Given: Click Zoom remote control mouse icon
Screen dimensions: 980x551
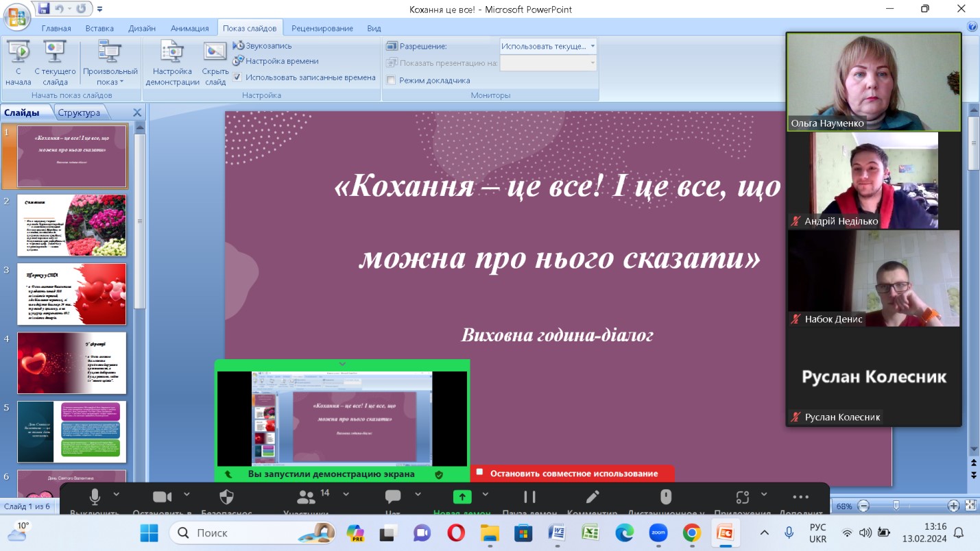Looking at the screenshot, I should click(x=665, y=497).
